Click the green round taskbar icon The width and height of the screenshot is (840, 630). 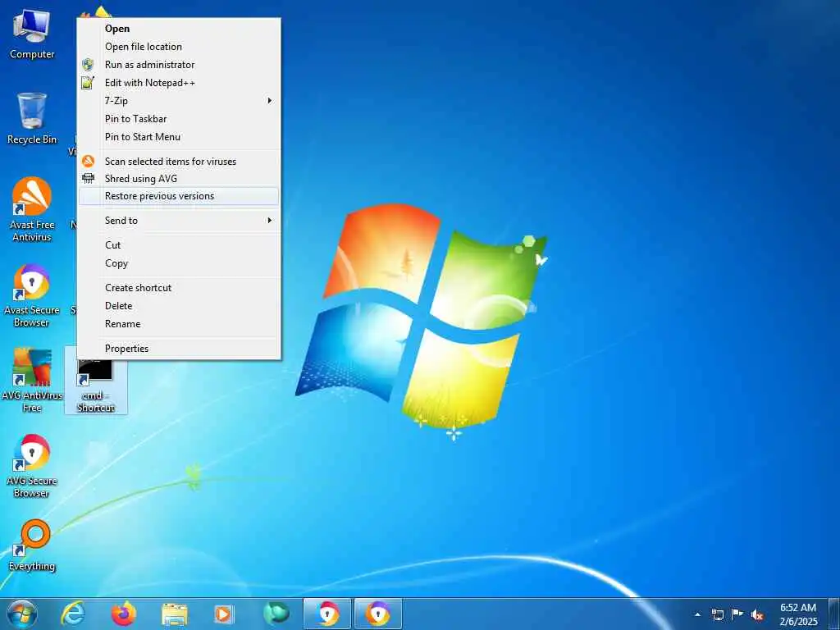click(x=276, y=614)
